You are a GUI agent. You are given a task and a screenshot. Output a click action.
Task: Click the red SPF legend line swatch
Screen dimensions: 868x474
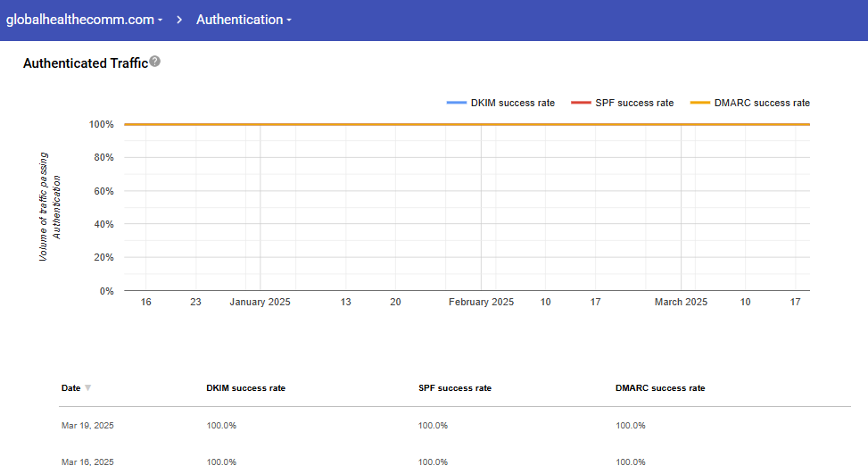coord(581,104)
